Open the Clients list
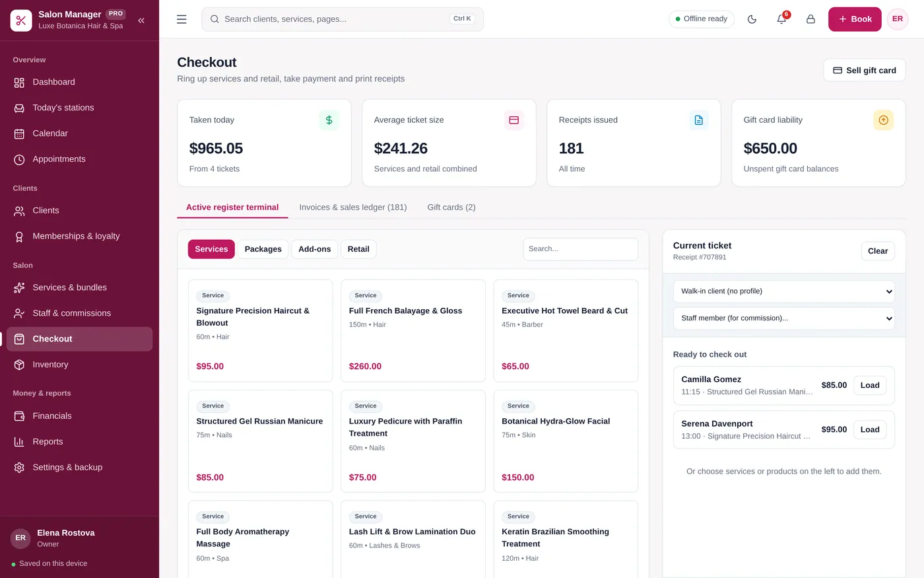This screenshot has width=924, height=578. 79,211
